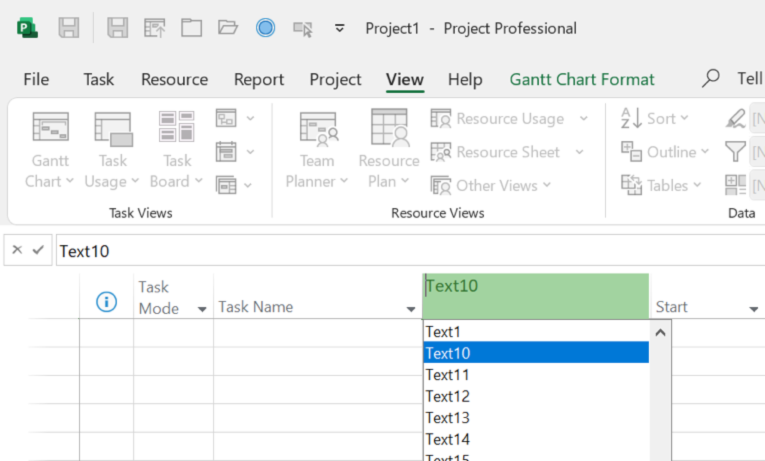This screenshot has height=461, width=765.
Task: Click the Resource Plan icon
Action: tap(389, 129)
